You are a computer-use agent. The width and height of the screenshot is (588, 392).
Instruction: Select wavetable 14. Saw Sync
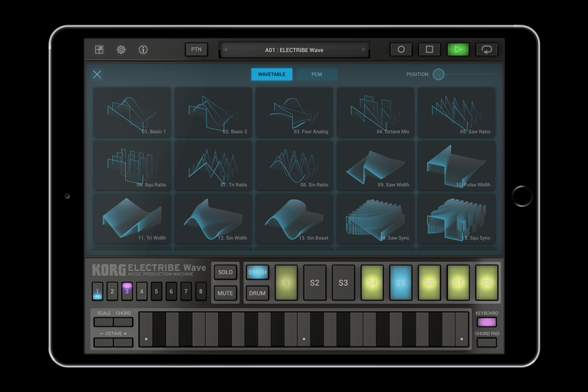375,219
